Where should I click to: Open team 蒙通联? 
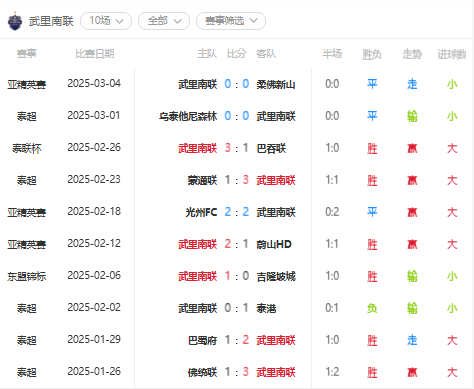pyautogui.click(x=202, y=180)
